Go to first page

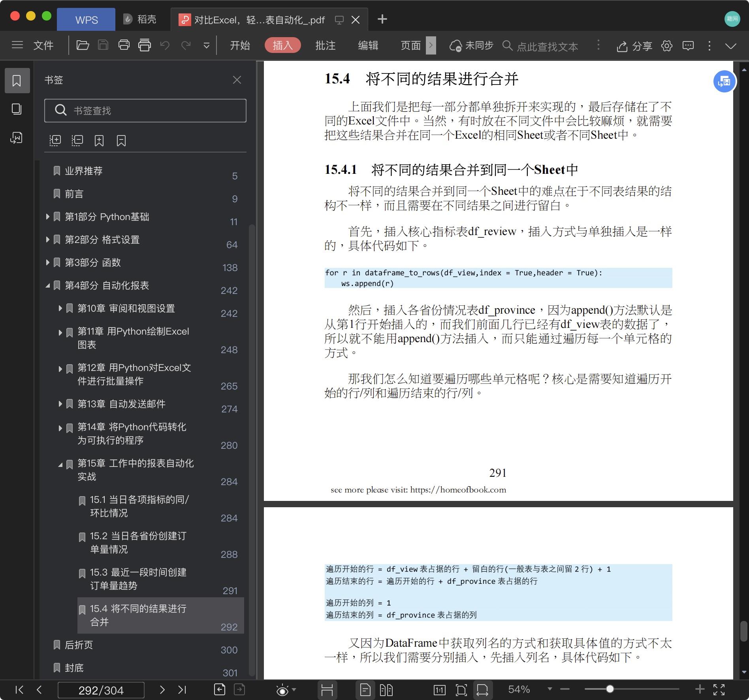pos(19,690)
